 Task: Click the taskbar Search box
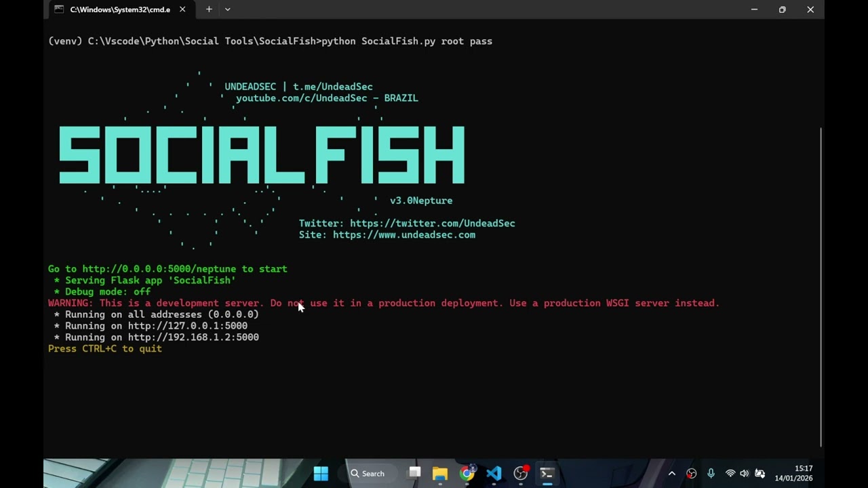[370, 473]
